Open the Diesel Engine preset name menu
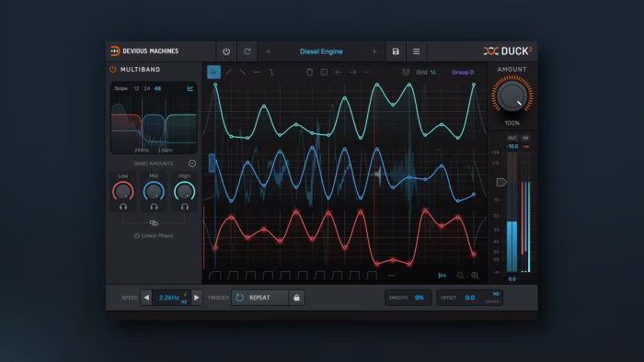Viewport: 644px width, 362px height. pos(321,51)
